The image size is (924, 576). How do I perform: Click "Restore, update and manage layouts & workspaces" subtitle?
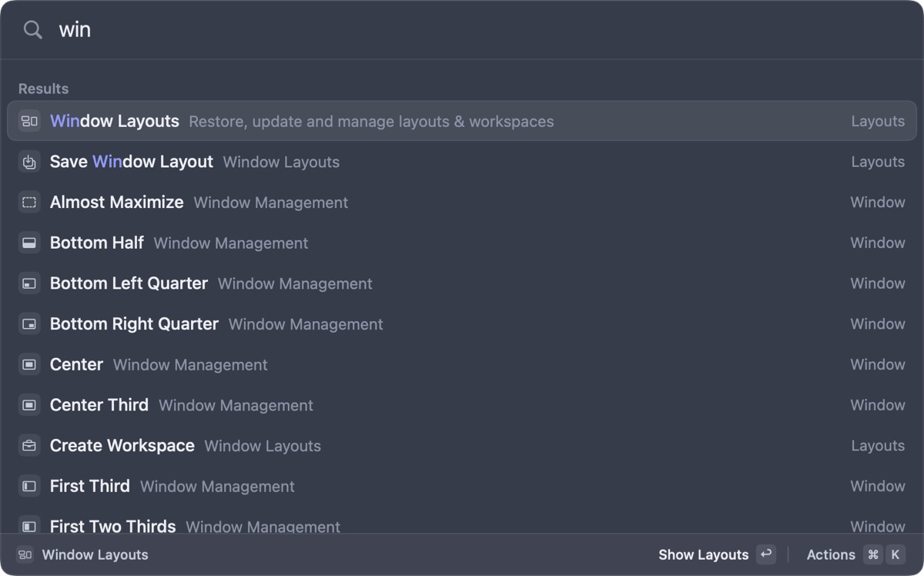[371, 122]
